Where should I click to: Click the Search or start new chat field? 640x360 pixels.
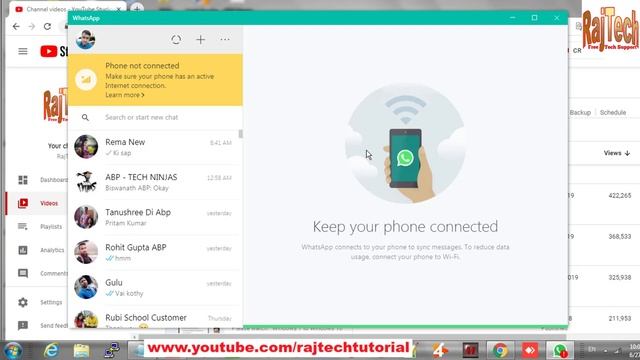tap(155, 118)
